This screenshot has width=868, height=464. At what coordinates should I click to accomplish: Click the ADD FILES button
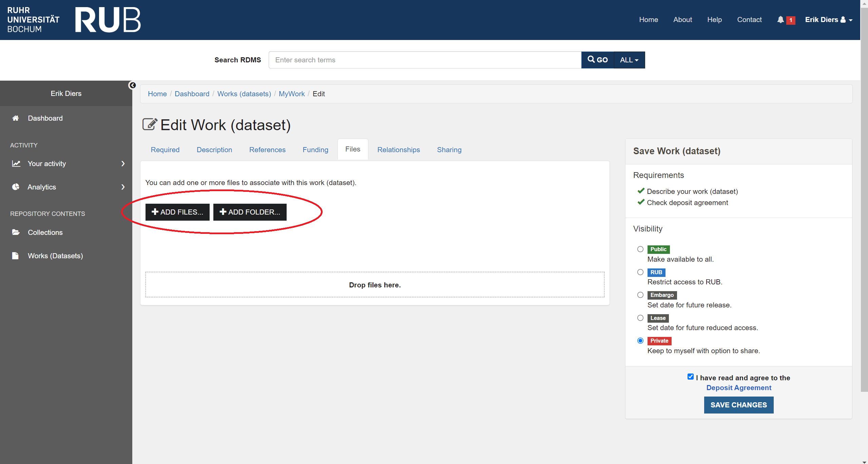point(177,211)
